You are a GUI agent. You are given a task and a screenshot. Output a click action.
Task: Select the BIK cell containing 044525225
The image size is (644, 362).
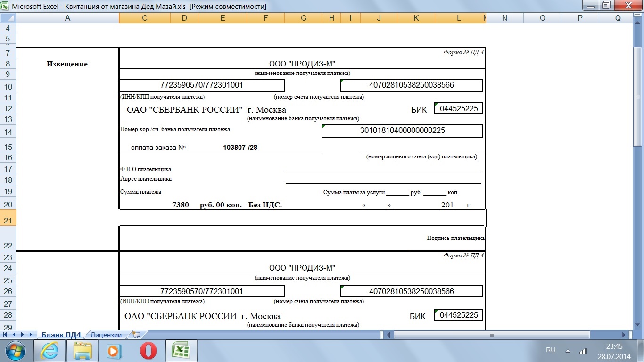pos(458,108)
